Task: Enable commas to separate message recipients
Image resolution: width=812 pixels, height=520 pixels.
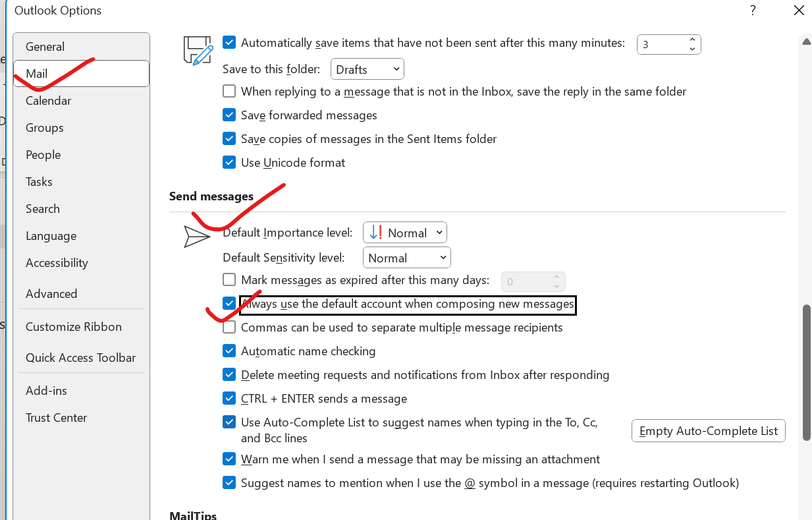Action: (229, 328)
